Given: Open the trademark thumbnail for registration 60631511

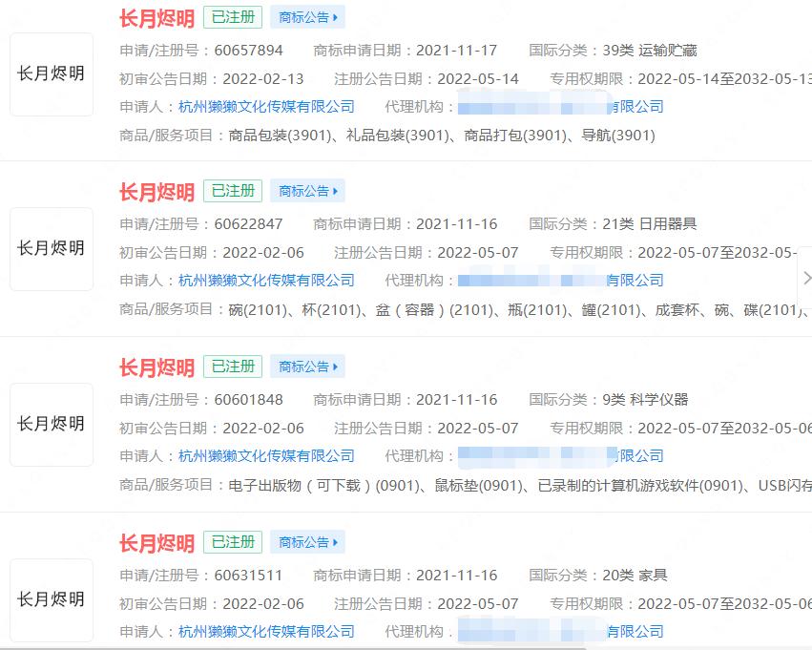Looking at the screenshot, I should tap(52, 599).
